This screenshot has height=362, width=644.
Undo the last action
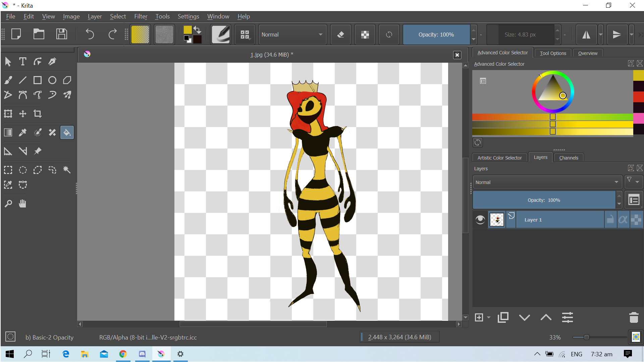click(90, 34)
